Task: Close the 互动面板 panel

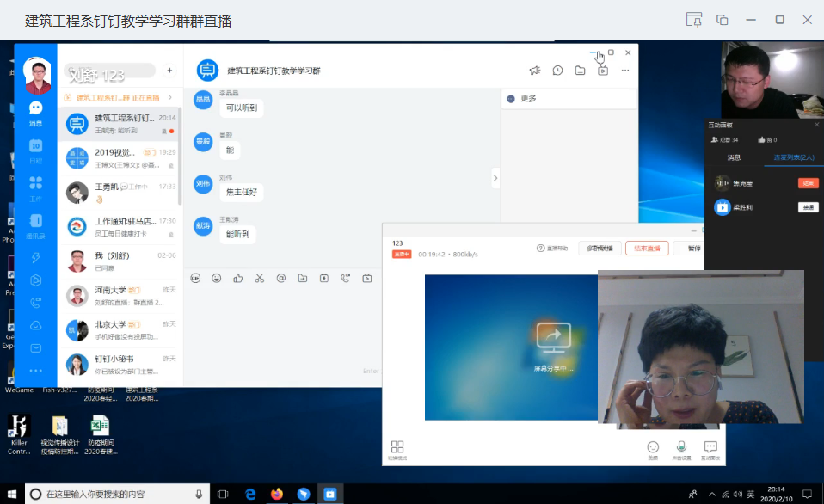Action: [x=816, y=125]
